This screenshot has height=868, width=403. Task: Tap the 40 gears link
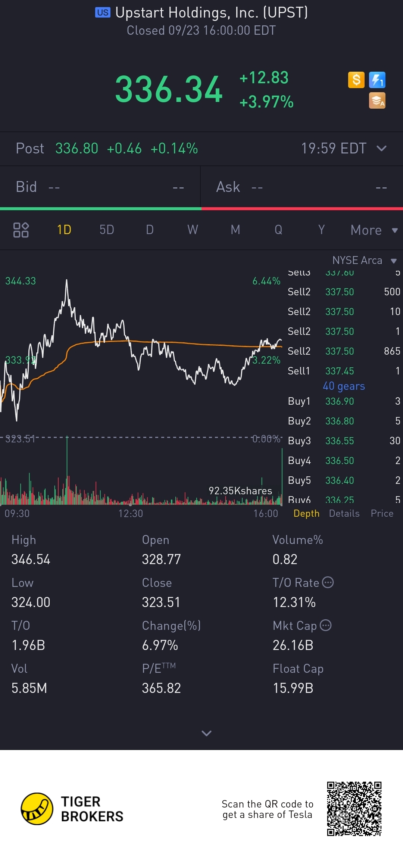[x=344, y=386]
